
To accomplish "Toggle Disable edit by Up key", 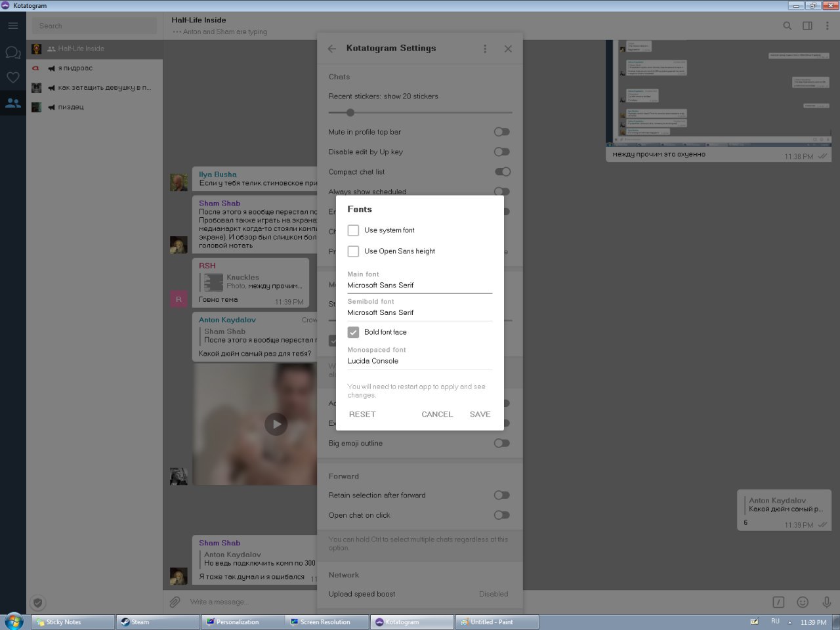I will click(502, 152).
